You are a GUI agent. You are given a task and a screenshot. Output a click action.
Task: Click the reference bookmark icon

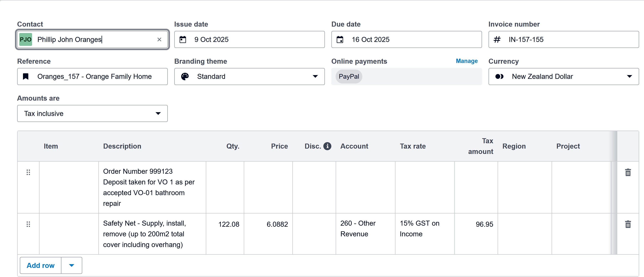point(26,77)
